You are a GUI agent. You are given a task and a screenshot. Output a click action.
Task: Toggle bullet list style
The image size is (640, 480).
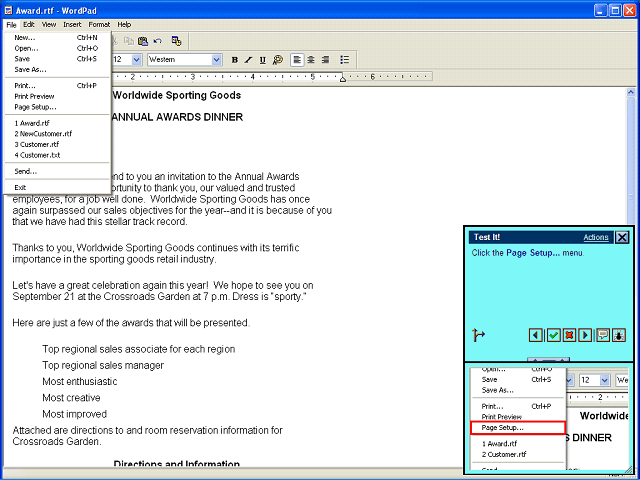click(x=345, y=60)
